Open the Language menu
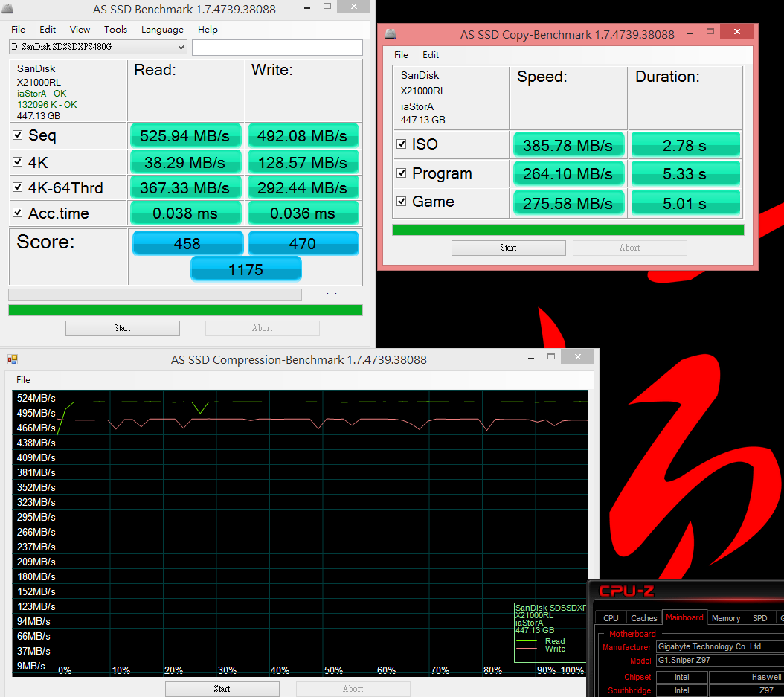The width and height of the screenshot is (784, 697). pos(162,30)
